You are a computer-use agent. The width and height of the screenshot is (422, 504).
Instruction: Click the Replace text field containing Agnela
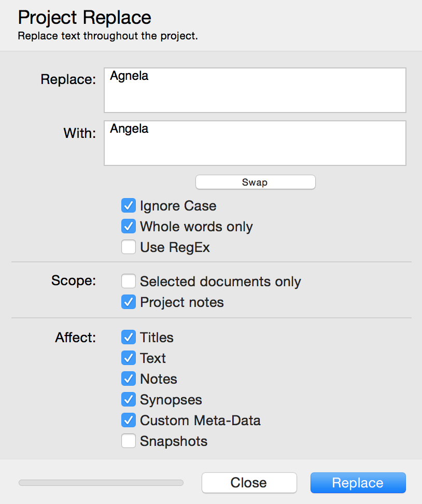click(x=255, y=90)
